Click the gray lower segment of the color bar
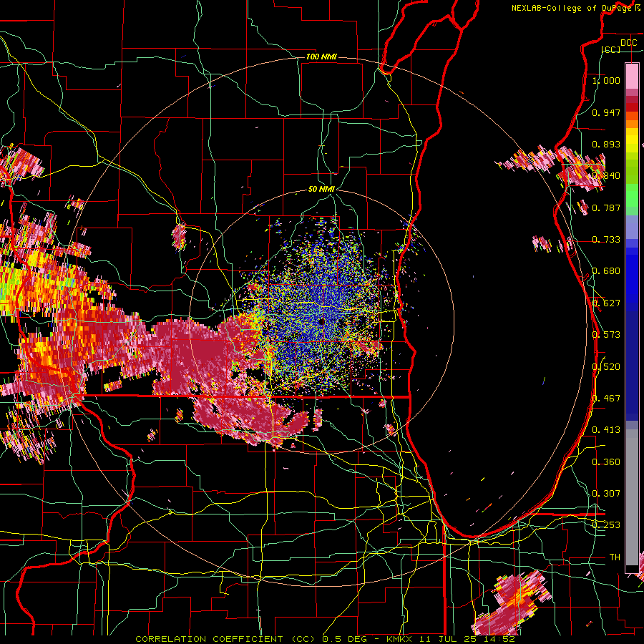Screen dimensions: 644x644 (632, 497)
